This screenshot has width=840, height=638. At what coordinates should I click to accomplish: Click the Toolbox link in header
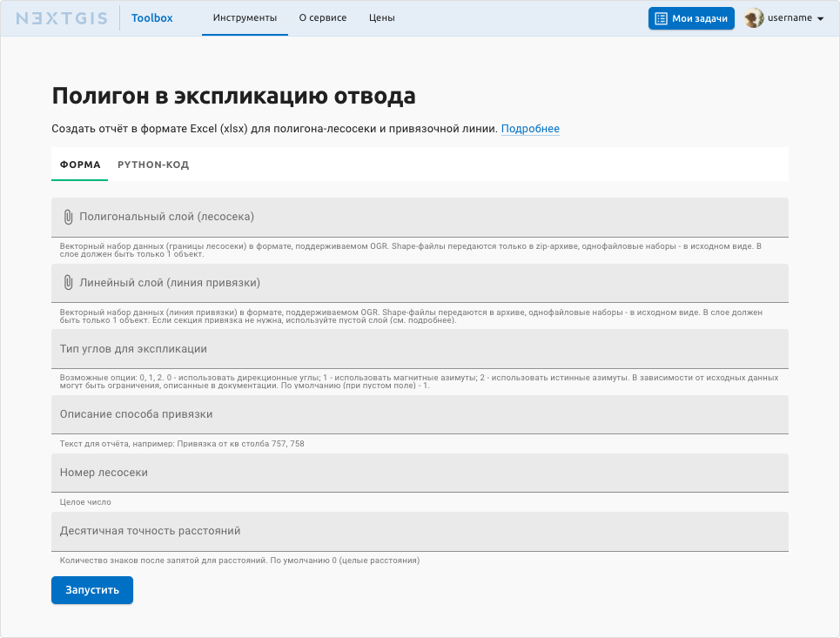coord(152,18)
